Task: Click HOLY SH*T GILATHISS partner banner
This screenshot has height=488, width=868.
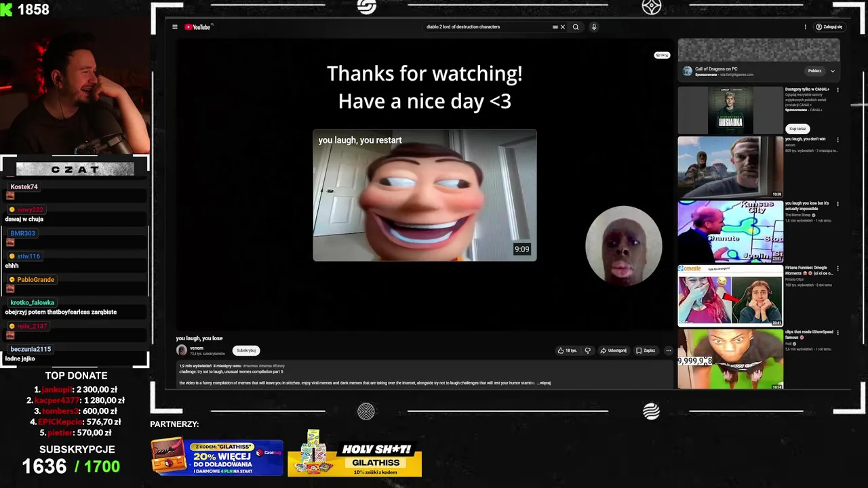Action: coord(355,454)
